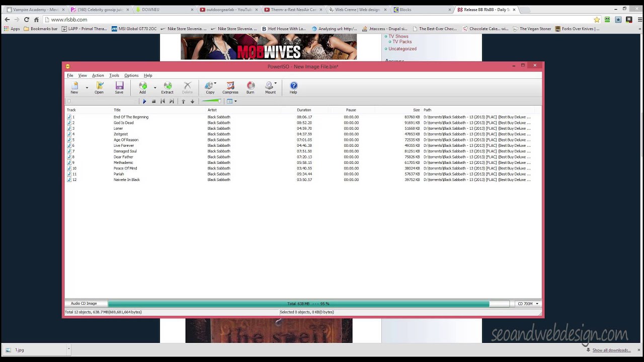Click the Audio CD Image type label
Screen dimensions: 644x362
84,304
